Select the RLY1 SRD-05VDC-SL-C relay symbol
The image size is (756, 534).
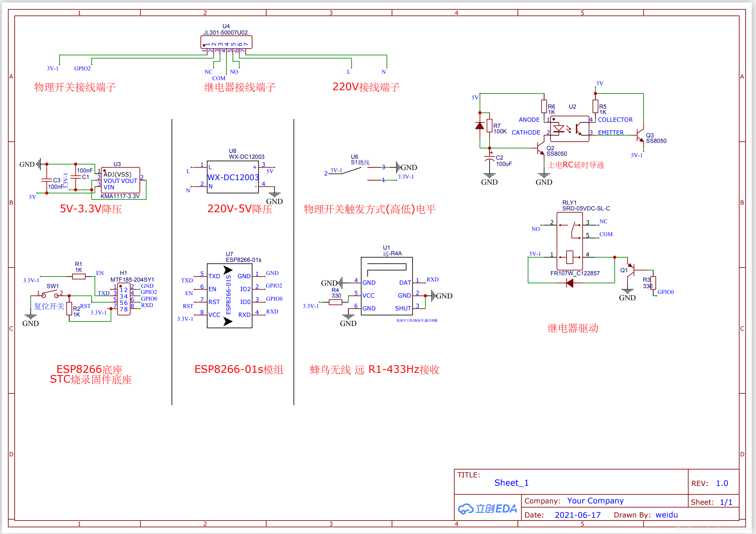(570, 241)
